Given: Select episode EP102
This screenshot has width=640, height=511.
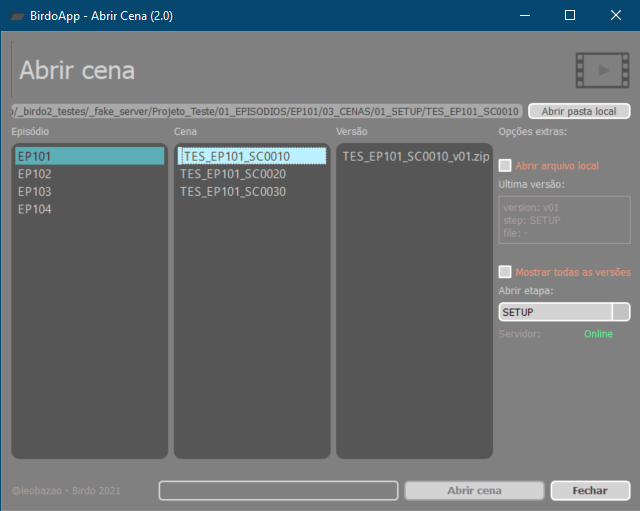Looking at the screenshot, I should click(35, 174).
